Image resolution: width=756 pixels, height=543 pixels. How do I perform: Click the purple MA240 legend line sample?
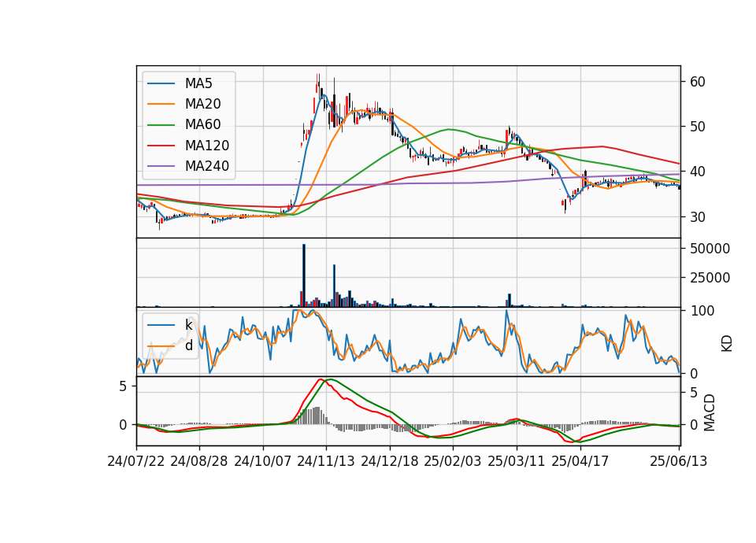[161, 166]
